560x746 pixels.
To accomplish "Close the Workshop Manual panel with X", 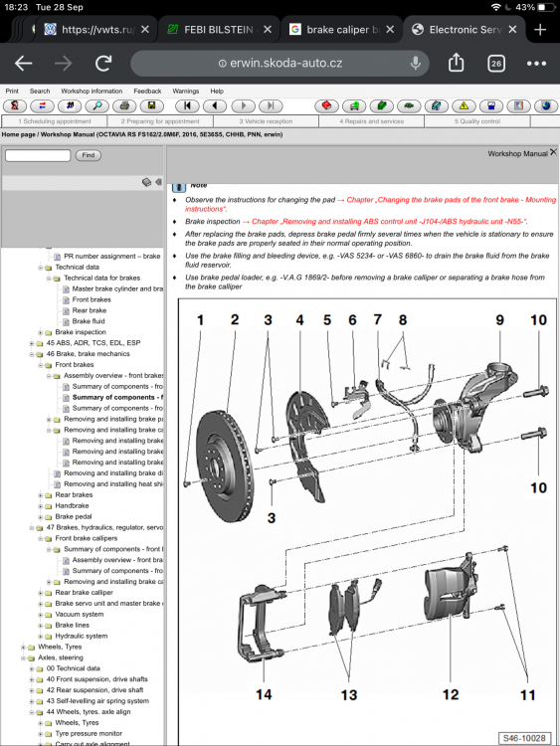I will click(553, 152).
